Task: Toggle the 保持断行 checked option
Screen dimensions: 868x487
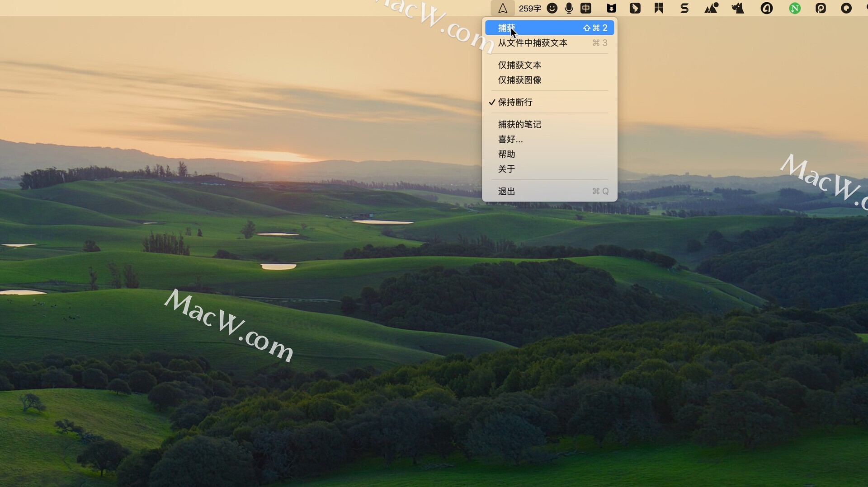Action: pyautogui.click(x=549, y=102)
